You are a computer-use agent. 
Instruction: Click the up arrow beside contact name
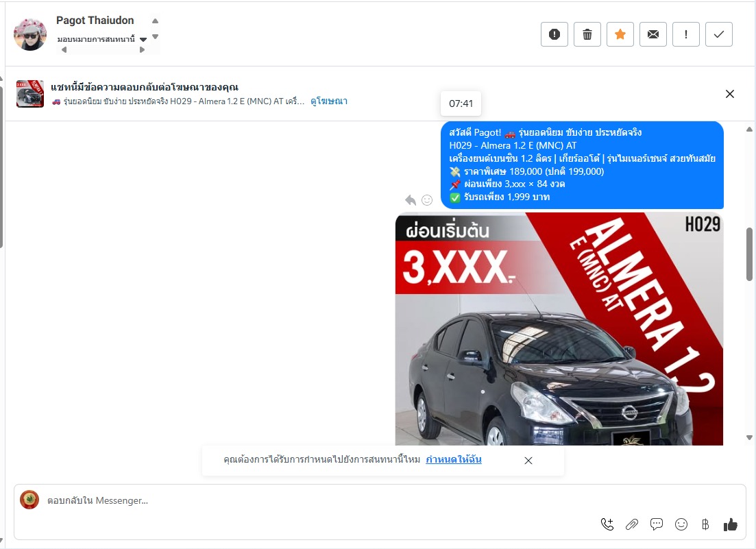click(x=156, y=21)
